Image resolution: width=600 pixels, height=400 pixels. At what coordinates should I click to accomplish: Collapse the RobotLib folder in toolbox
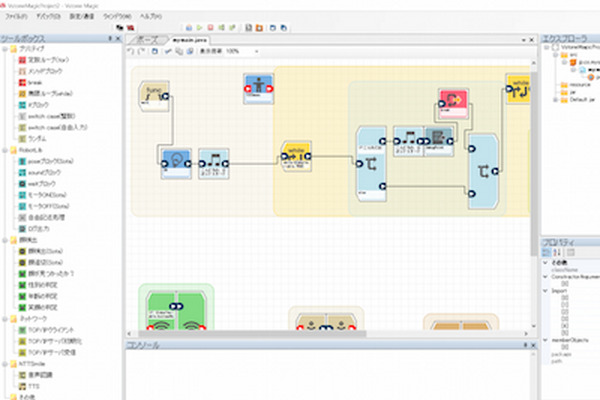click(5, 148)
